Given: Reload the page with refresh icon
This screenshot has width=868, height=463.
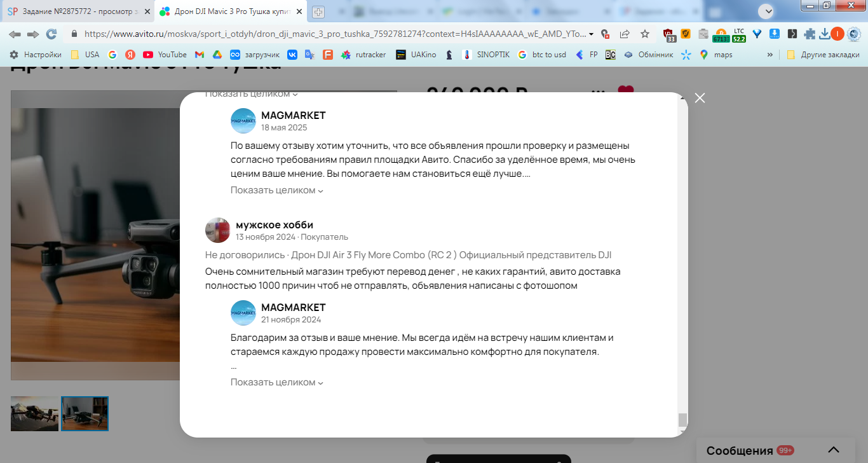Looking at the screenshot, I should [x=51, y=34].
